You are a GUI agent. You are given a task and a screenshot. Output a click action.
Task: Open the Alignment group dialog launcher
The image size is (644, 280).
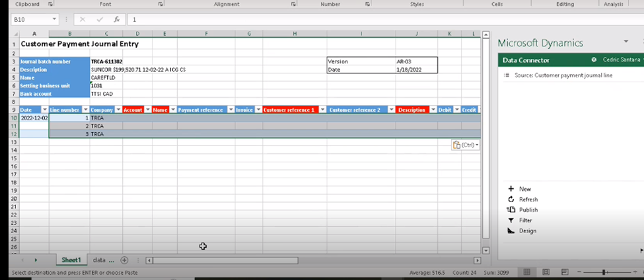(x=294, y=4)
